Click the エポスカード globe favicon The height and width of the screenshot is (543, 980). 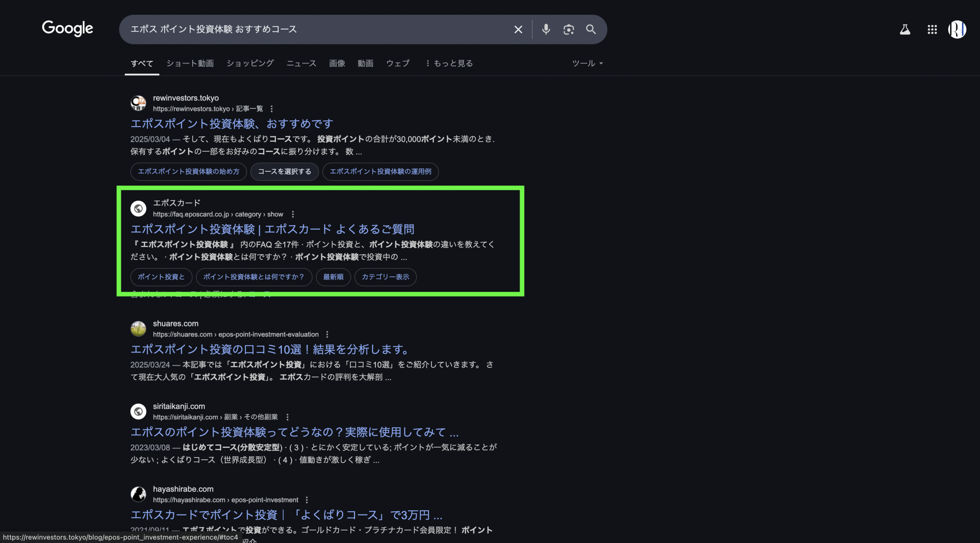(138, 208)
